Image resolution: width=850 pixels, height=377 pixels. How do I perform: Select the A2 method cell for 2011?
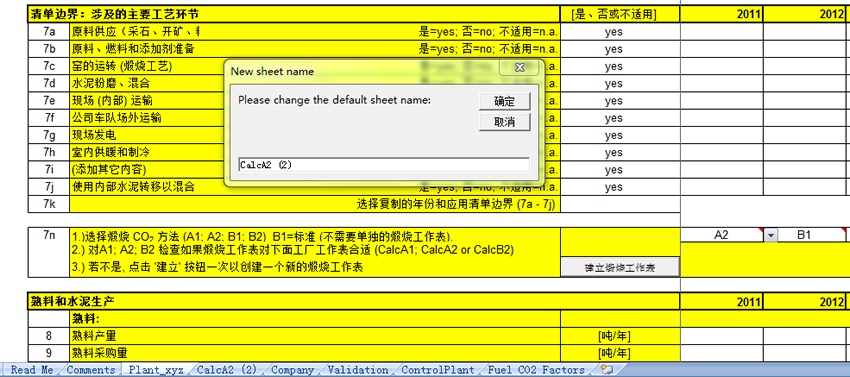point(721,235)
